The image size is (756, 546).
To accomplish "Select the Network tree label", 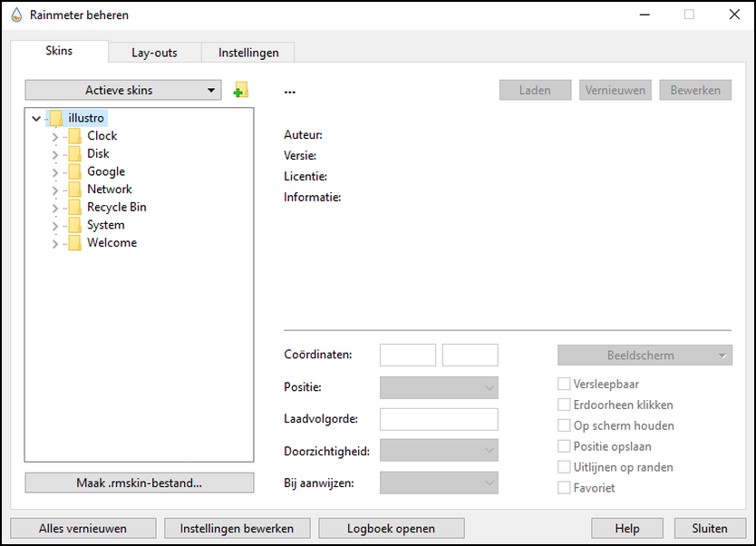I will coord(110,190).
